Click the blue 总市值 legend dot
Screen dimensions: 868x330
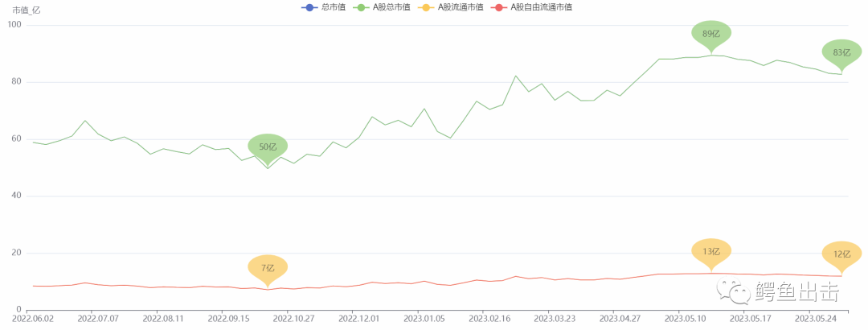(x=308, y=7)
